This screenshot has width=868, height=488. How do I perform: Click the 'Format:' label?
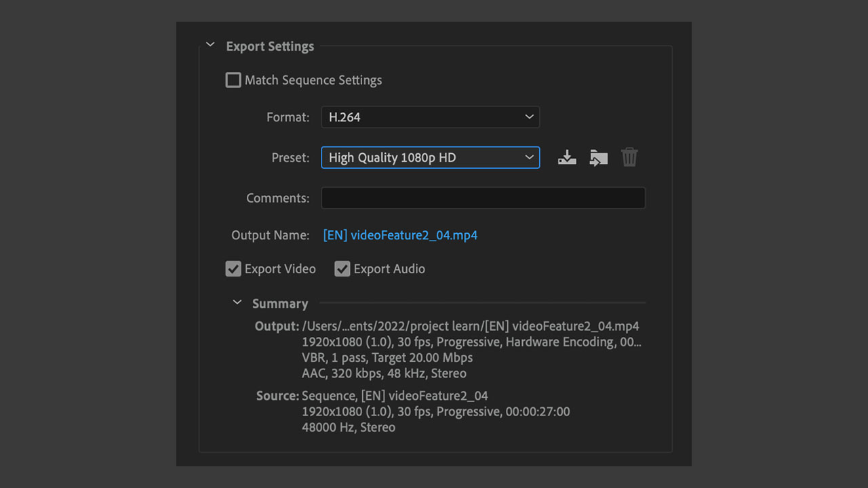288,117
